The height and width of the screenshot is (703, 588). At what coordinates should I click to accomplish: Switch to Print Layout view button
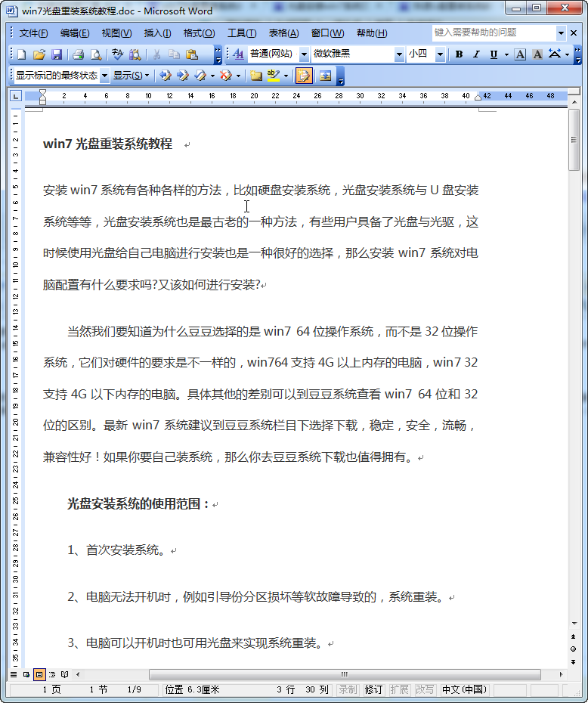(39, 674)
